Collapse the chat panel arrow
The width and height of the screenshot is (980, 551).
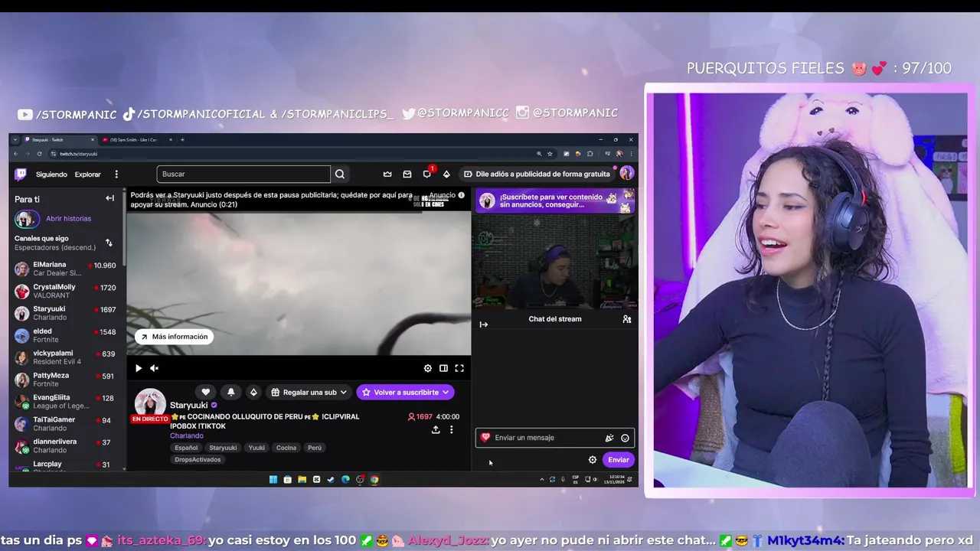484,324
